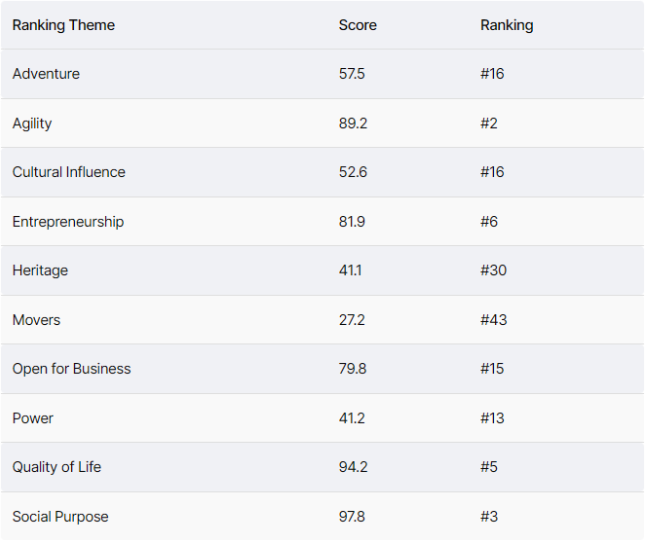Select the Agility theme cell
The image size is (647, 540).
coord(32,123)
